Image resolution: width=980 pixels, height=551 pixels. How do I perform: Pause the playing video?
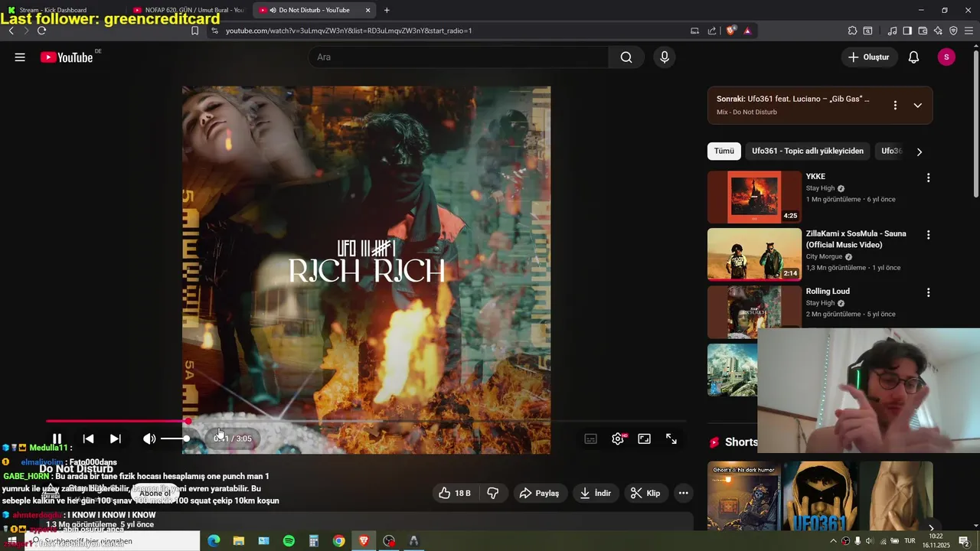pos(57,439)
